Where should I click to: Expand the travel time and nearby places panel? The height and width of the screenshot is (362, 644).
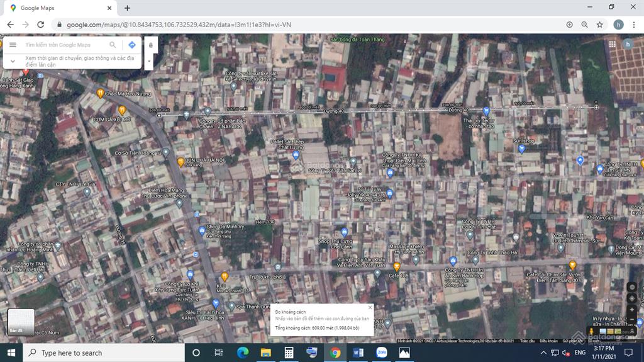(x=13, y=60)
